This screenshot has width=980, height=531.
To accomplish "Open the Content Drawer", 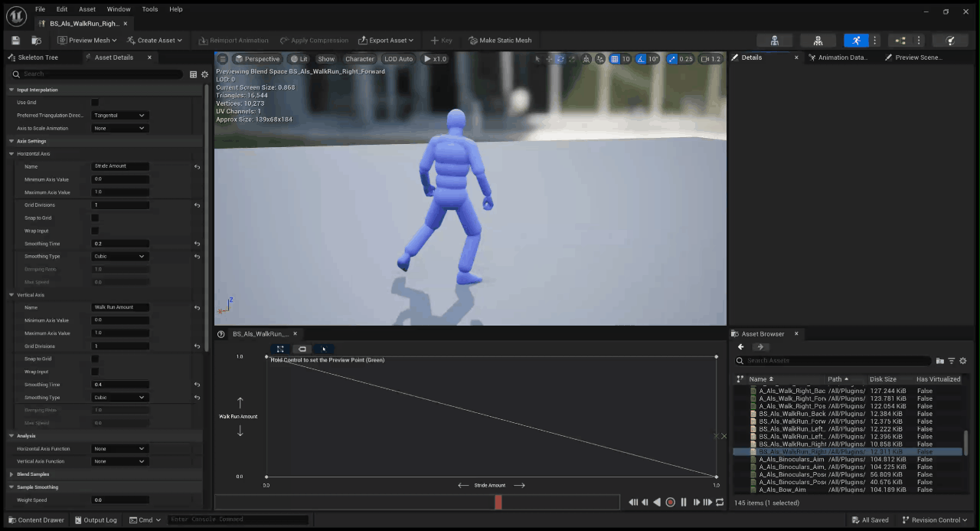I will 35,520.
